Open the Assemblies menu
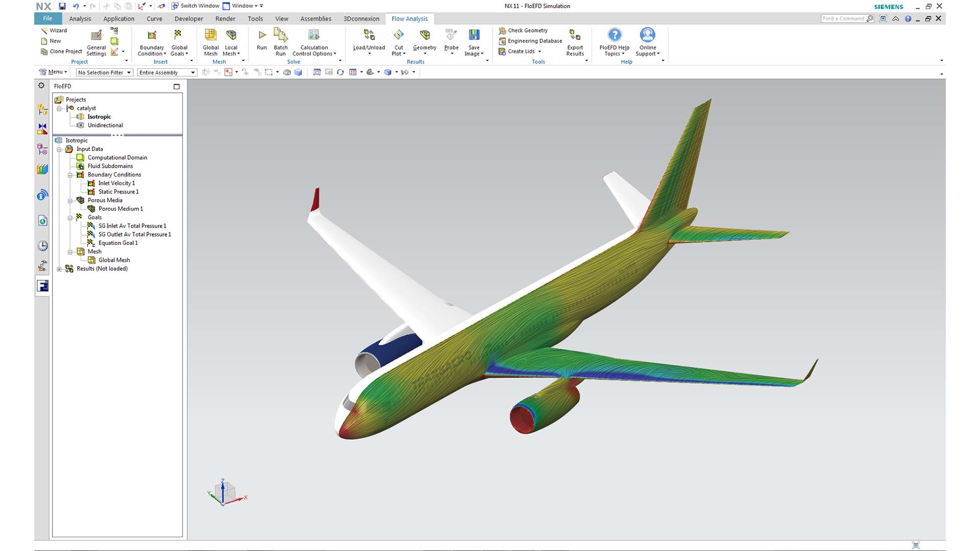The width and height of the screenshot is (980, 551). coord(315,18)
